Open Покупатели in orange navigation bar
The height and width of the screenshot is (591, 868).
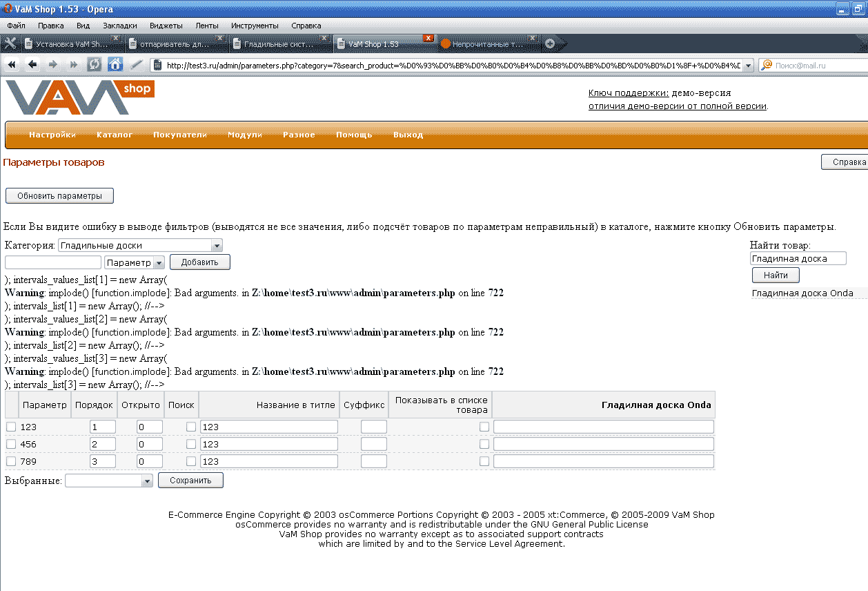(x=180, y=135)
